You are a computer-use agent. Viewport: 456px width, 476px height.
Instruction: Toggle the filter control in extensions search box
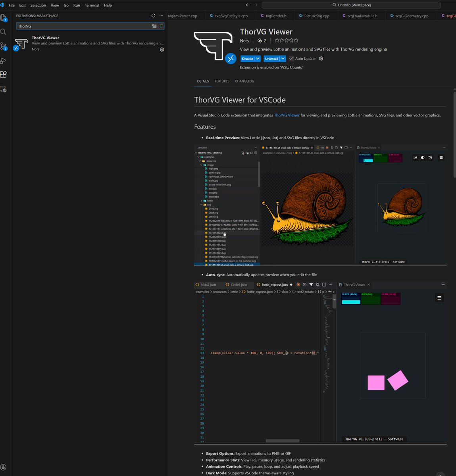pos(160,26)
